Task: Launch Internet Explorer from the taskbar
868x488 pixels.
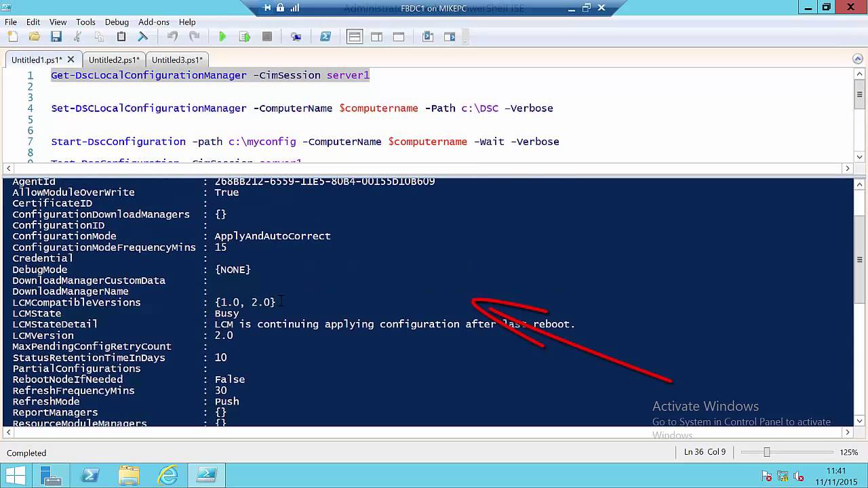Action: tap(167, 475)
